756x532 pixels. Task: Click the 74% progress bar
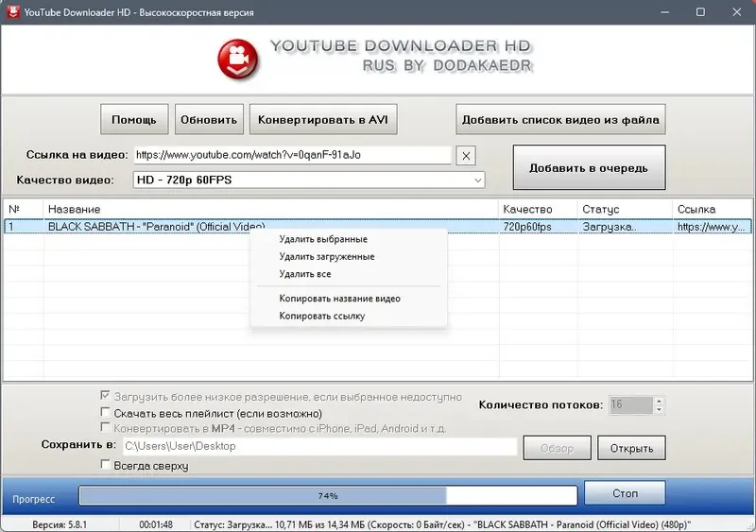coord(328,495)
